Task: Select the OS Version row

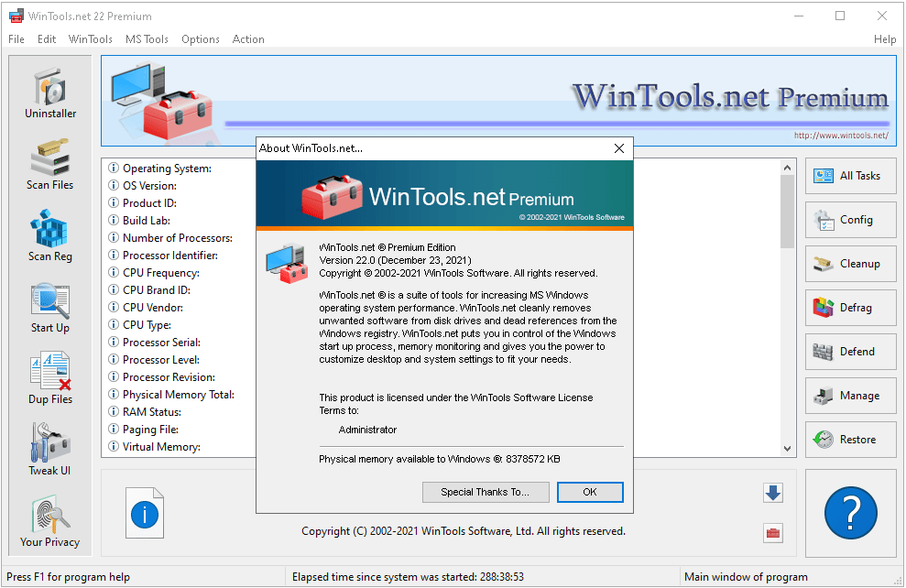Action: pos(142,185)
